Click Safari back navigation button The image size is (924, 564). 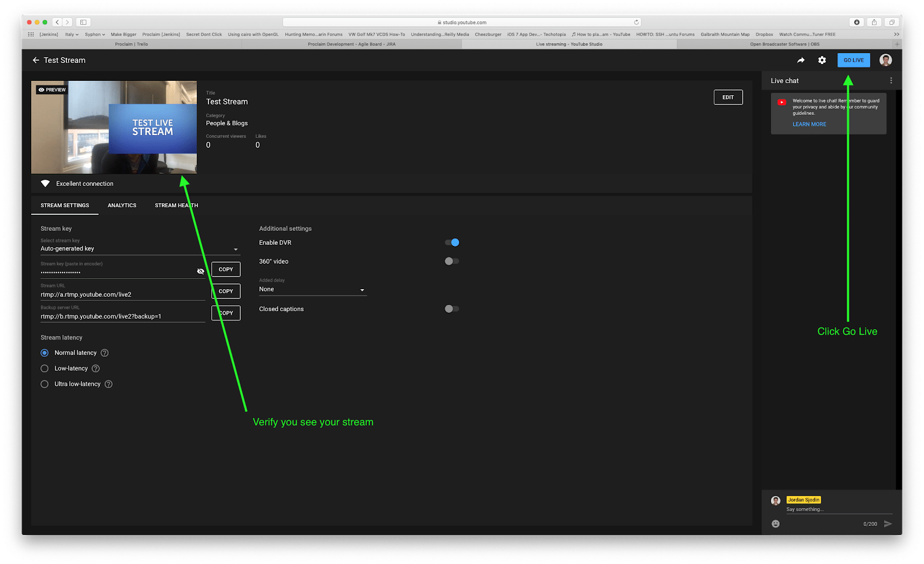57,22
